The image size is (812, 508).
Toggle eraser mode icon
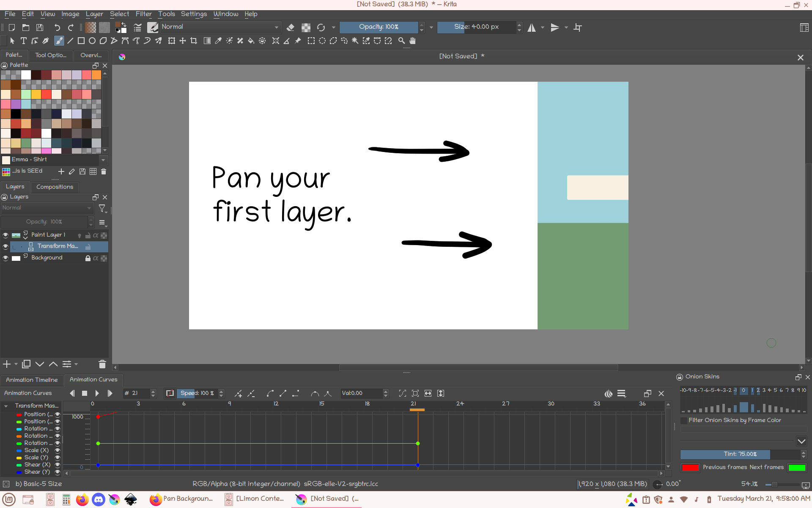point(291,28)
